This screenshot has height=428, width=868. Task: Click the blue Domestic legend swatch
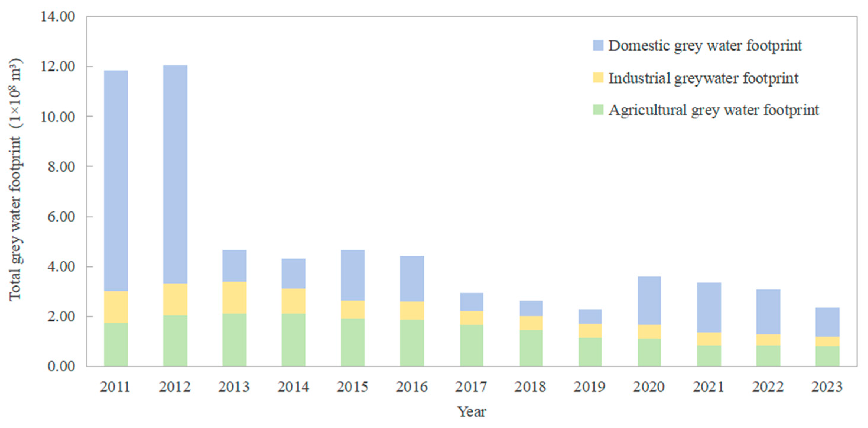[x=598, y=45]
